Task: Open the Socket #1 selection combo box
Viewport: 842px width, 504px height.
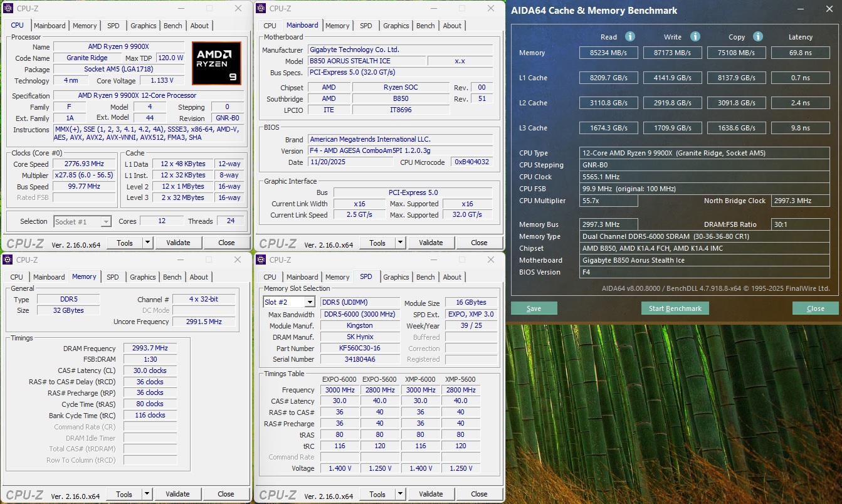Action: point(82,221)
